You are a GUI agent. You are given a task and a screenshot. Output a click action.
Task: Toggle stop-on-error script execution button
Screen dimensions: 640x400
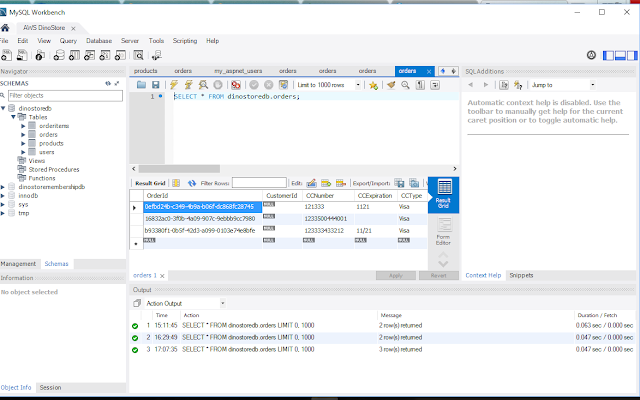[x=236, y=85]
